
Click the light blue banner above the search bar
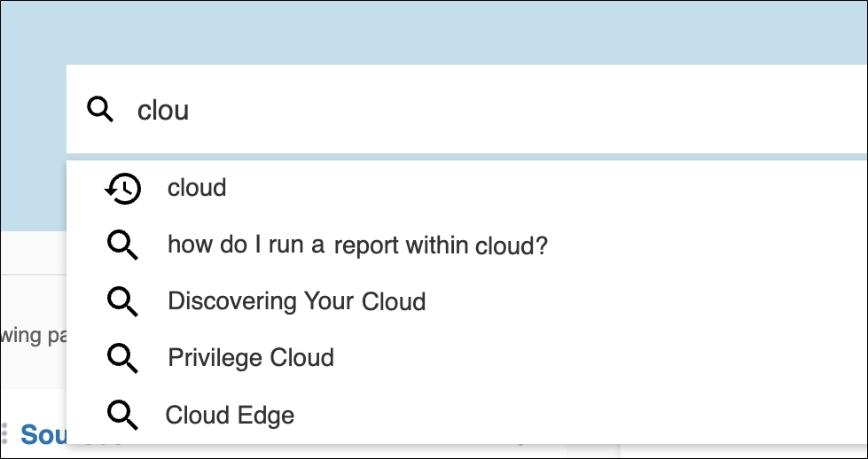tap(443, 32)
